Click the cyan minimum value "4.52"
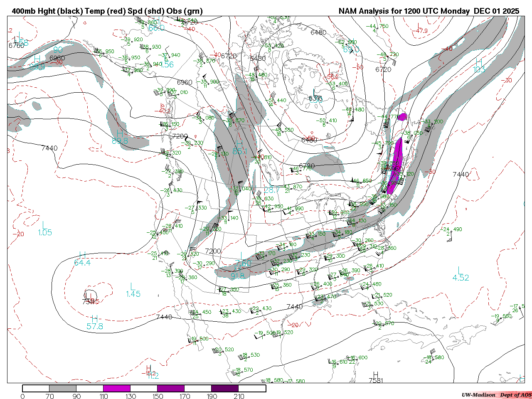The width and height of the screenshot is (532, 399). (461, 278)
